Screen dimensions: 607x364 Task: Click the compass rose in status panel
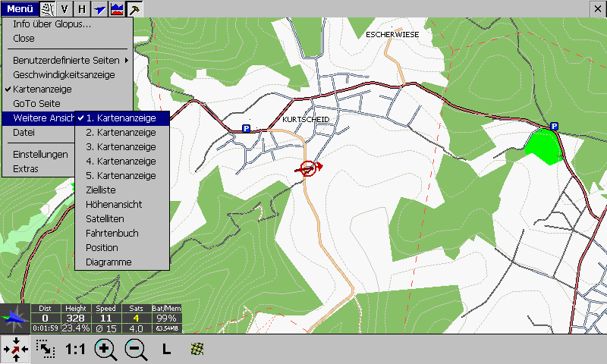pos(15,318)
